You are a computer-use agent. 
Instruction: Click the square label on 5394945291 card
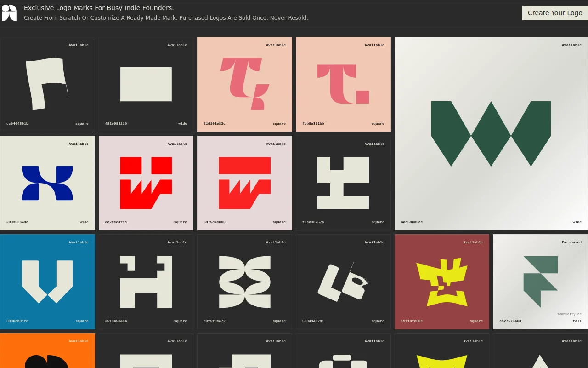[378, 321]
